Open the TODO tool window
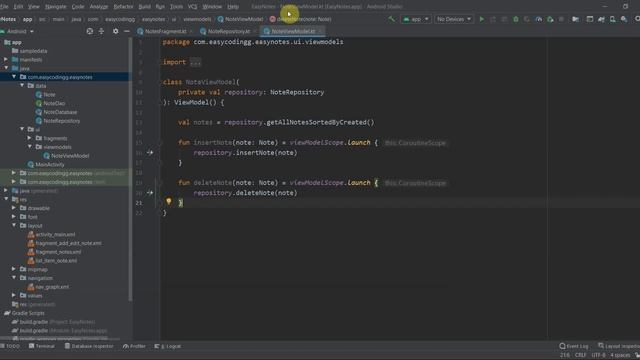The image size is (640, 360). coord(10,346)
